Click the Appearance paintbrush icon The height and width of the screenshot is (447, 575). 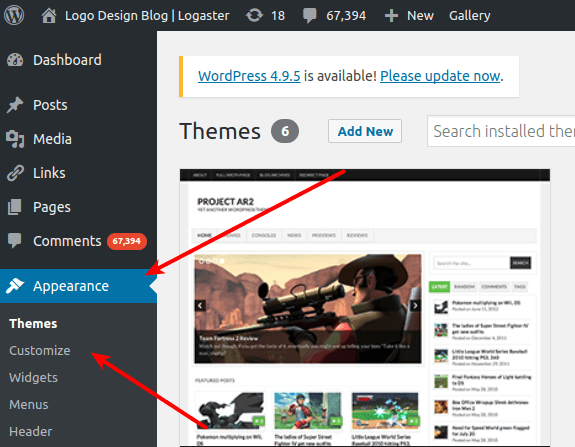(x=15, y=286)
